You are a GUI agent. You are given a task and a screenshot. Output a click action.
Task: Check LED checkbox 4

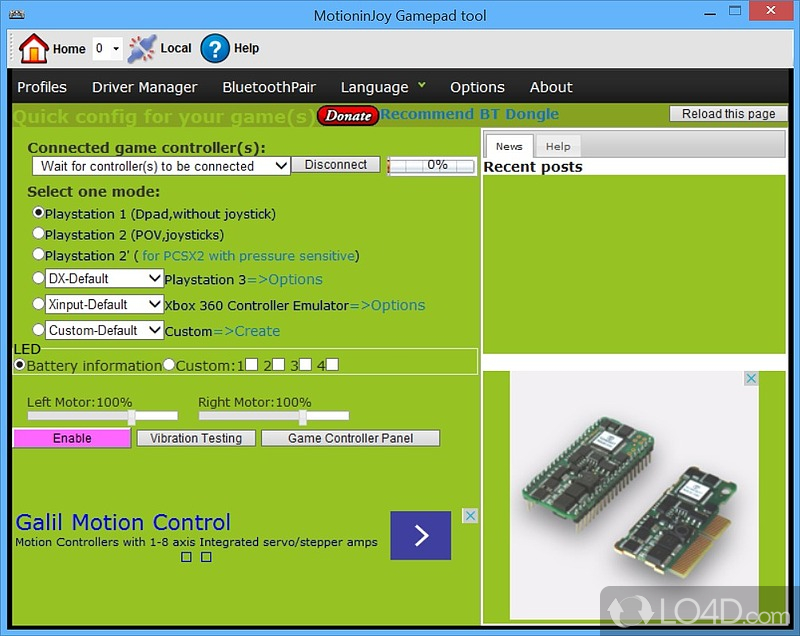[x=332, y=364]
